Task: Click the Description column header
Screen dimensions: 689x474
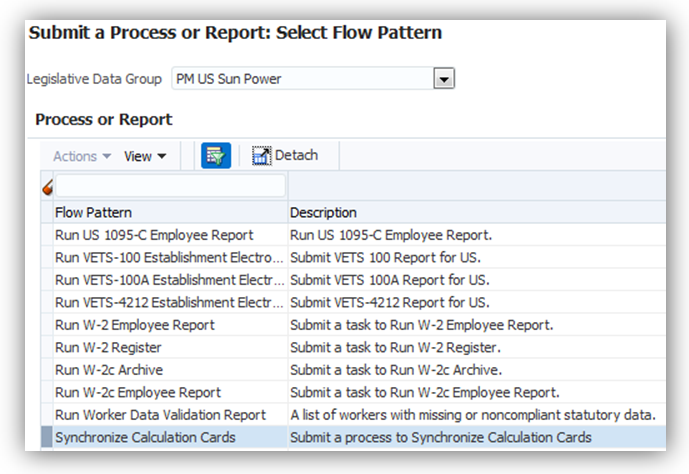Action: 323,213
